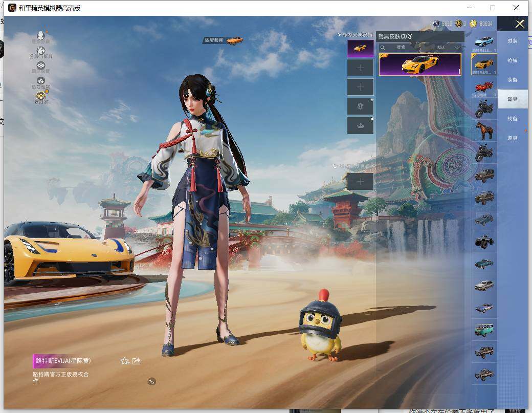Viewport: 532px width, 413px height.
Task: Click the 和平精英模拟器高清版 title bar app icon
Action: (12, 8)
